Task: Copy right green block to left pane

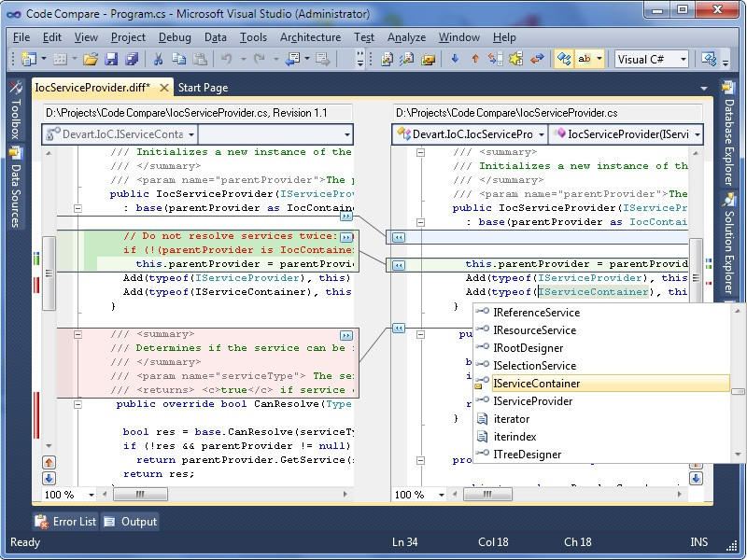Action: coord(399,265)
